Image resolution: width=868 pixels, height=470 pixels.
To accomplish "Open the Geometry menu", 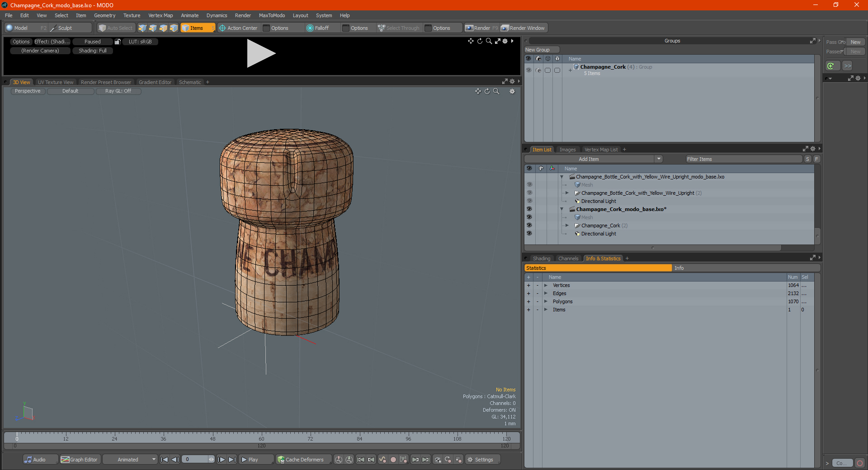I will point(104,15).
